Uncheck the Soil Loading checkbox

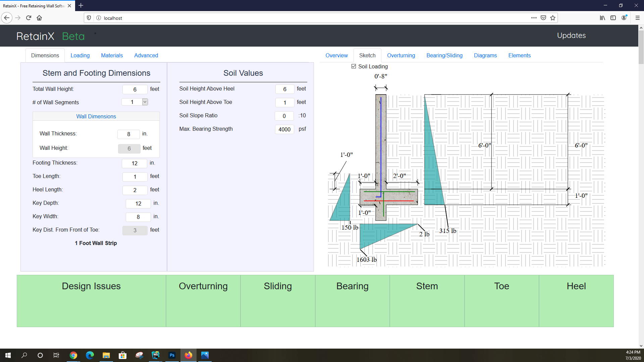(354, 66)
